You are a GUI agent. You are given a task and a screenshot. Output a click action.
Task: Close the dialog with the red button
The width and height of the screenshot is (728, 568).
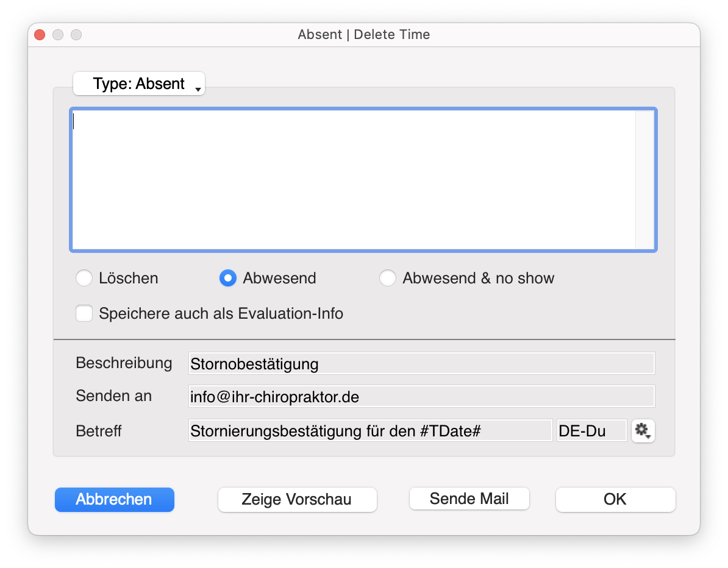[x=40, y=35]
